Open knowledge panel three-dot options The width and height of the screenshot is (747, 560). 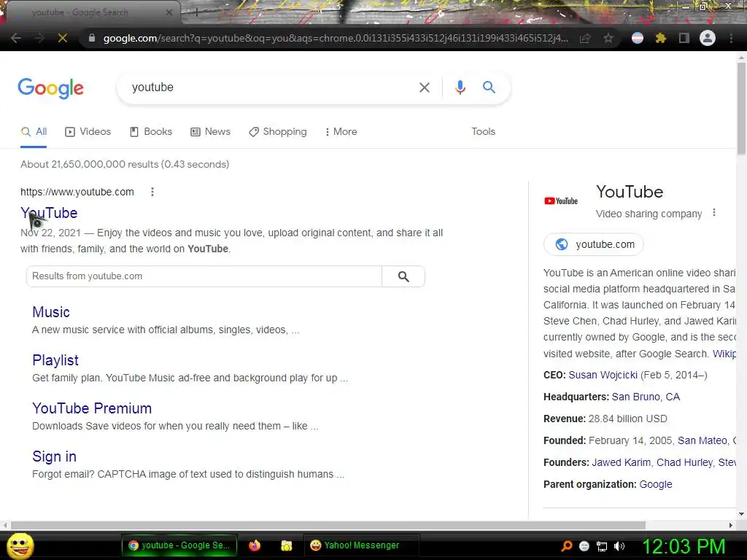pos(713,212)
